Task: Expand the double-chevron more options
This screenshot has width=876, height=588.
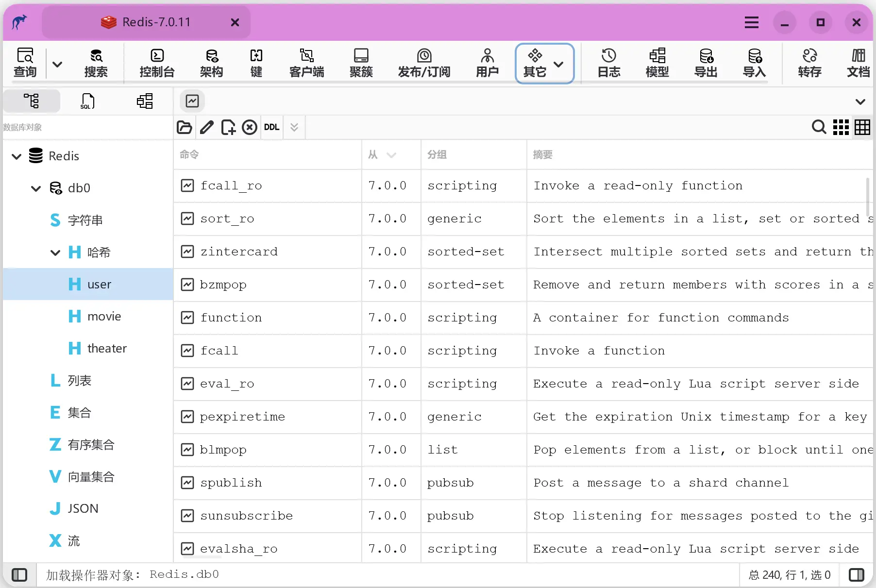Action: pyautogui.click(x=294, y=127)
